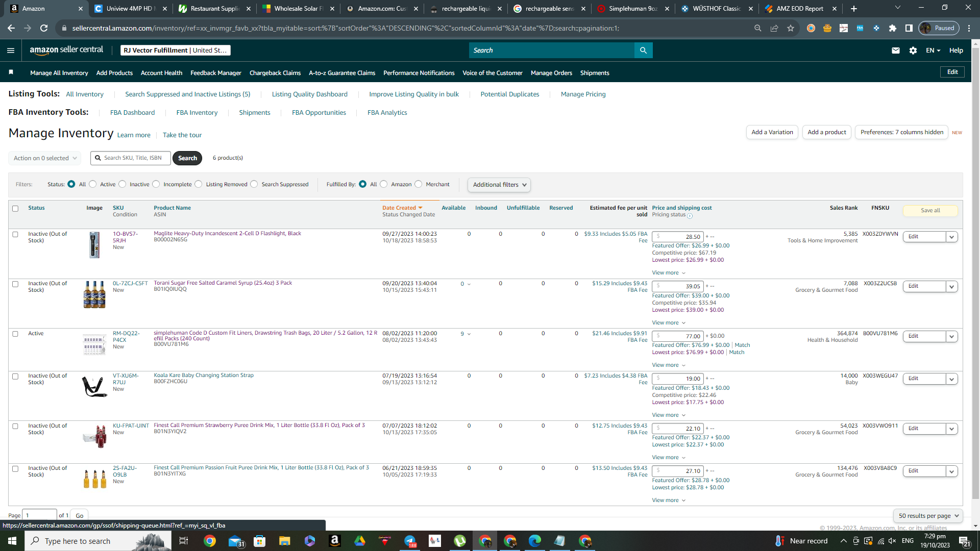The image size is (980, 551).
Task: Open the Windows notification center icon
Action: tap(965, 541)
